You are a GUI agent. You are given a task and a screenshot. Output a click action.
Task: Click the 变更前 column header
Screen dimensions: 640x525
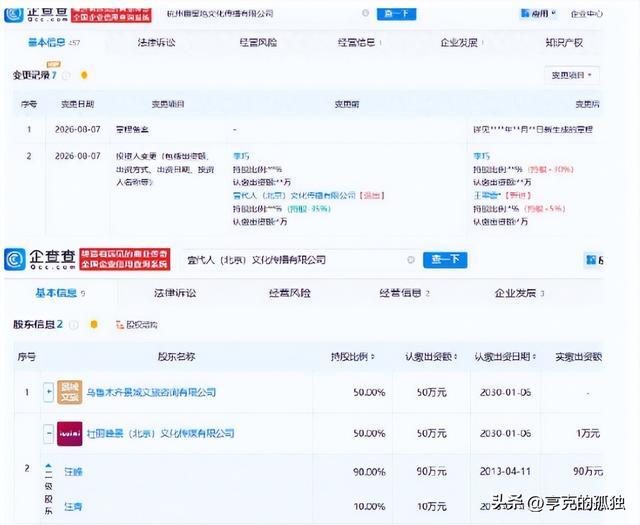click(x=347, y=104)
